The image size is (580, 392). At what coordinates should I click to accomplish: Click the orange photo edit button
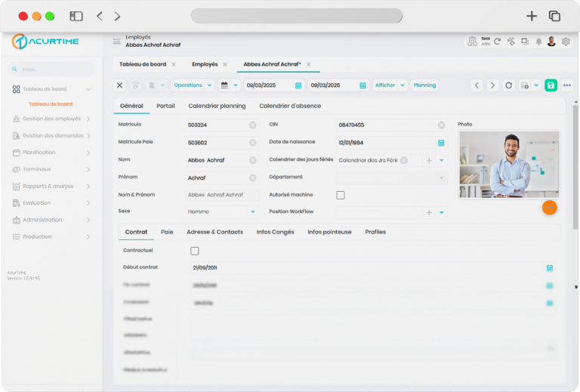pos(549,208)
